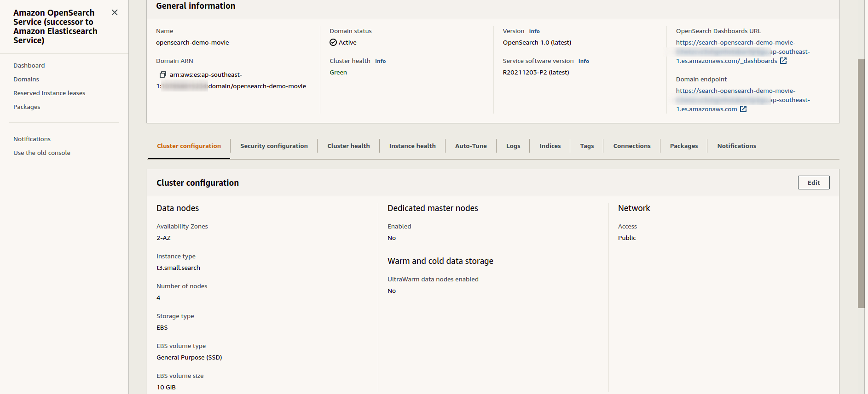Click the EBS storage type value
The height and width of the screenshot is (394, 868).
(x=162, y=327)
